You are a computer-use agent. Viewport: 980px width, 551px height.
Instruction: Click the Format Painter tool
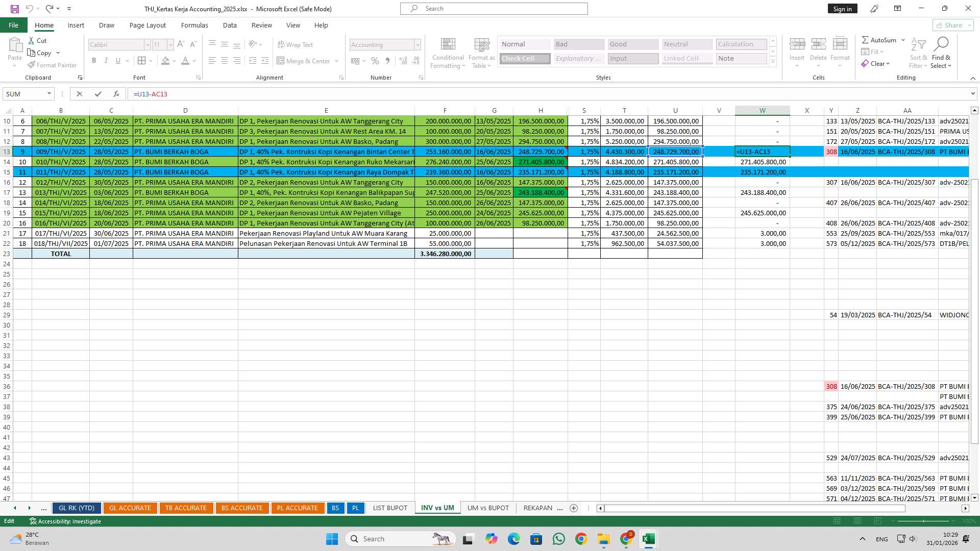[x=52, y=65]
